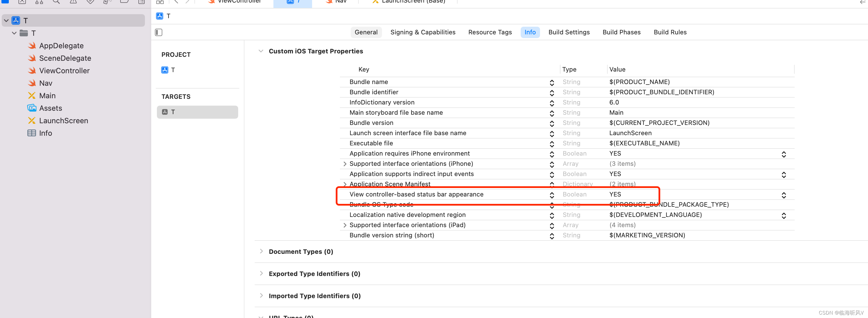The height and width of the screenshot is (318, 868).
Task: Click $(CURRENT_PROJECT_VERSION) value cell
Action: tap(659, 123)
